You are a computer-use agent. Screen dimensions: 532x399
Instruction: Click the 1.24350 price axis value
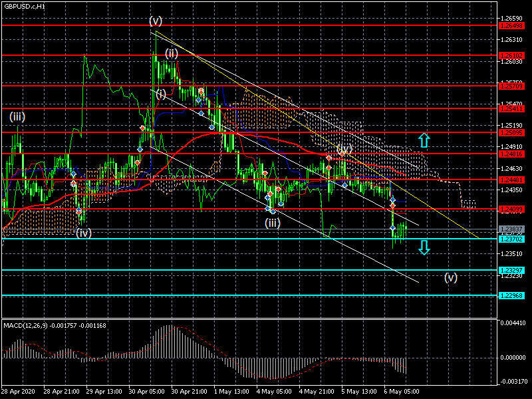tap(511, 190)
